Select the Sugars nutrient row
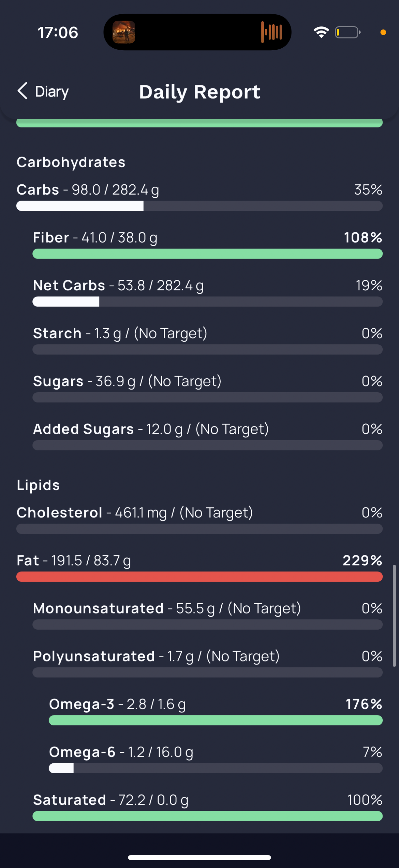 click(x=207, y=388)
